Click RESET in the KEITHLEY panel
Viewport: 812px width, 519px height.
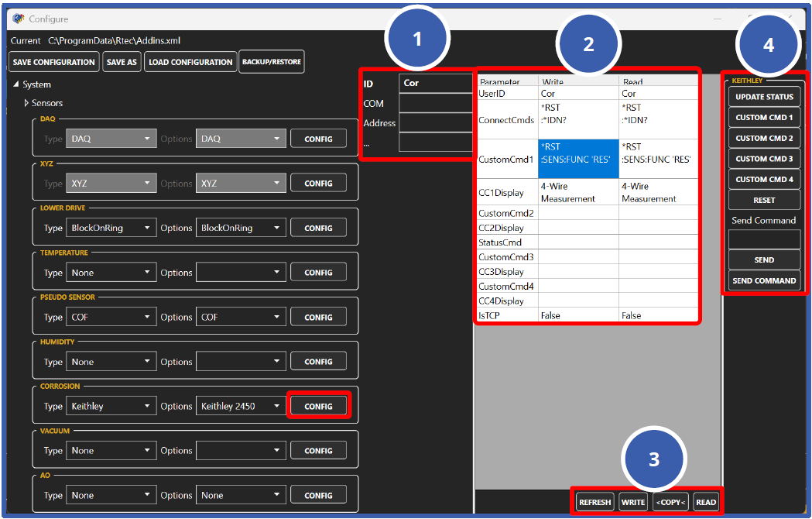point(764,200)
